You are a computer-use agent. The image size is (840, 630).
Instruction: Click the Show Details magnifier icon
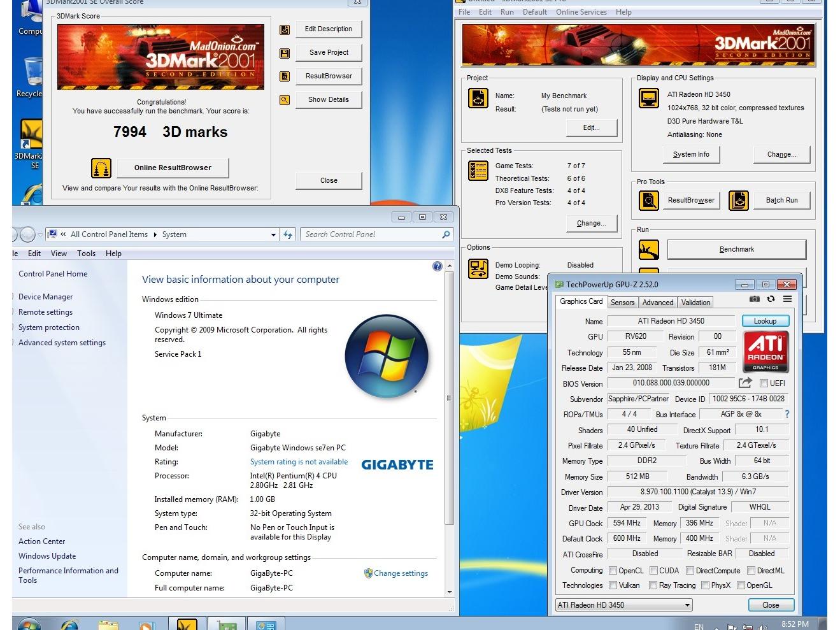click(x=285, y=100)
